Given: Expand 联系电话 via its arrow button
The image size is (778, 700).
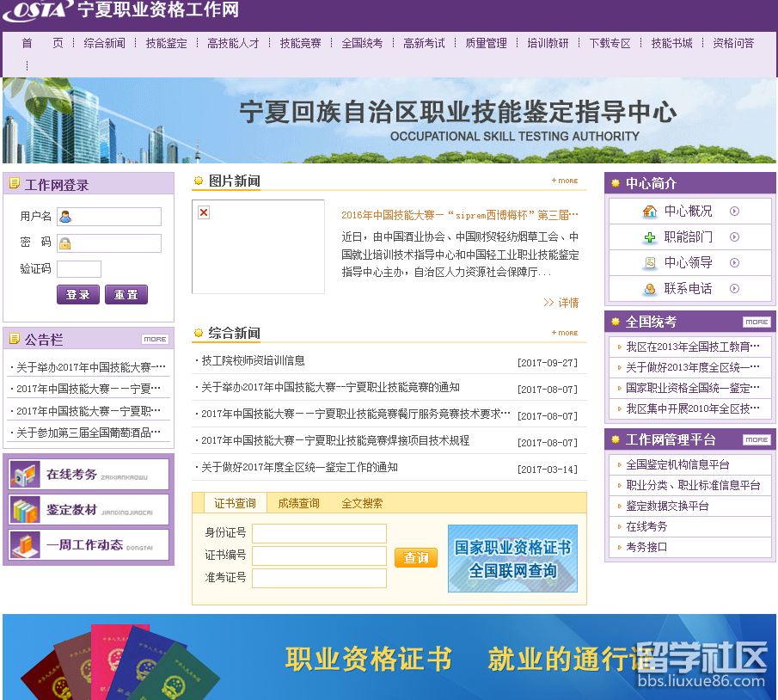Looking at the screenshot, I should point(734,289).
